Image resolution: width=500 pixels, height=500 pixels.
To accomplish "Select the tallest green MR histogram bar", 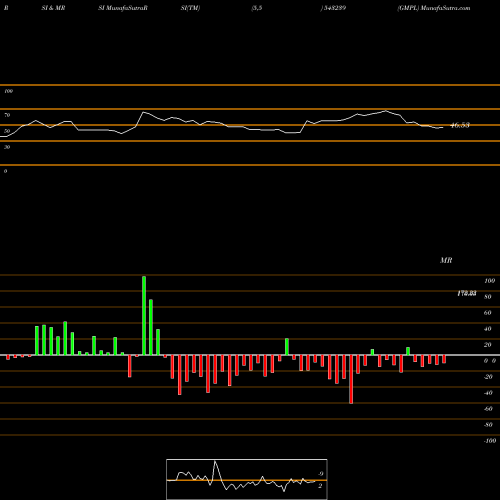I will [x=144, y=316].
